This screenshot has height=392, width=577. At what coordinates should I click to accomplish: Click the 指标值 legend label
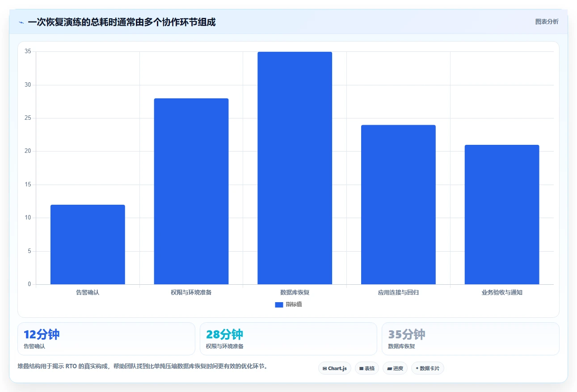click(x=294, y=304)
